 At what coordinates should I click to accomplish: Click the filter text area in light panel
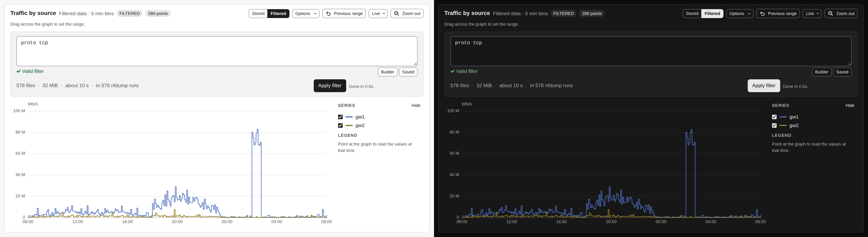pos(217,51)
